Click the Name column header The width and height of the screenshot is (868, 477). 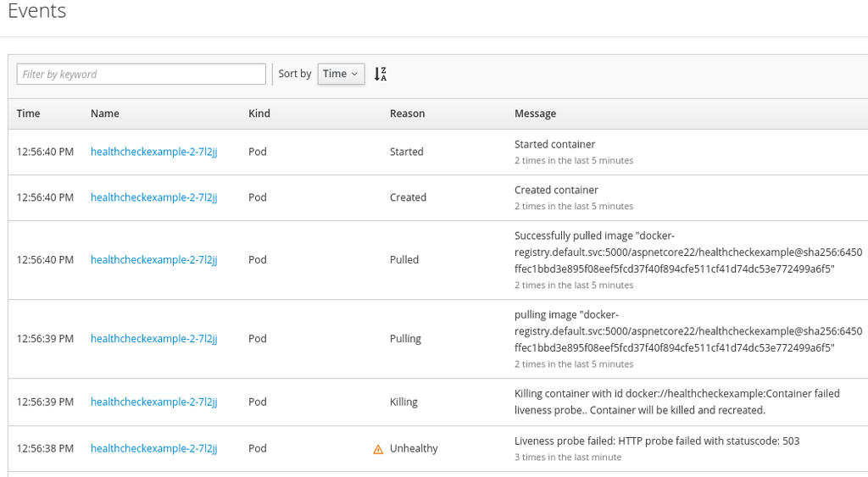[105, 114]
